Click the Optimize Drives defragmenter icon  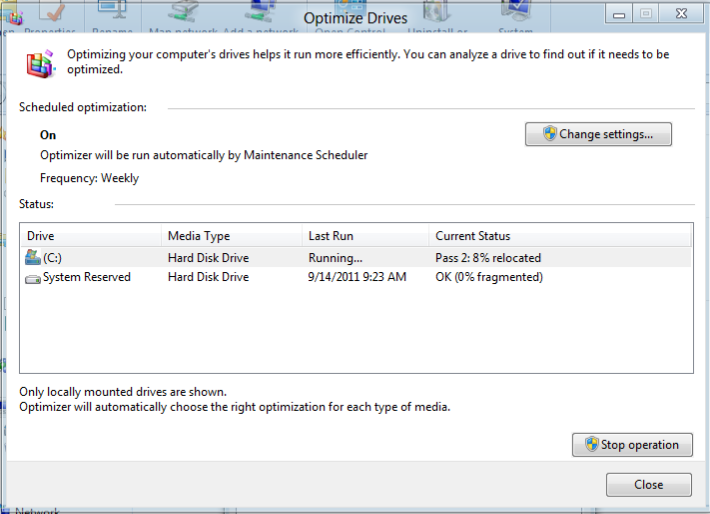pos(40,62)
